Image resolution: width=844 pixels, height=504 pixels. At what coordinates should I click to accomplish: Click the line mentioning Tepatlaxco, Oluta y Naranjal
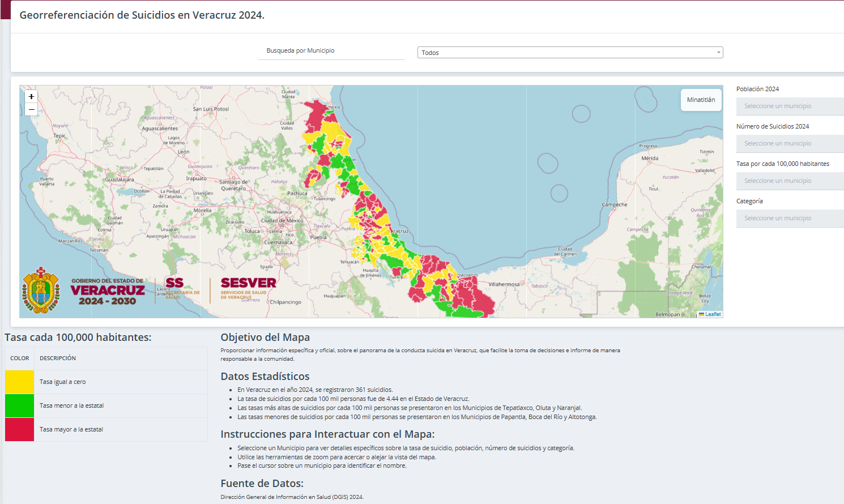pyautogui.click(x=410, y=408)
